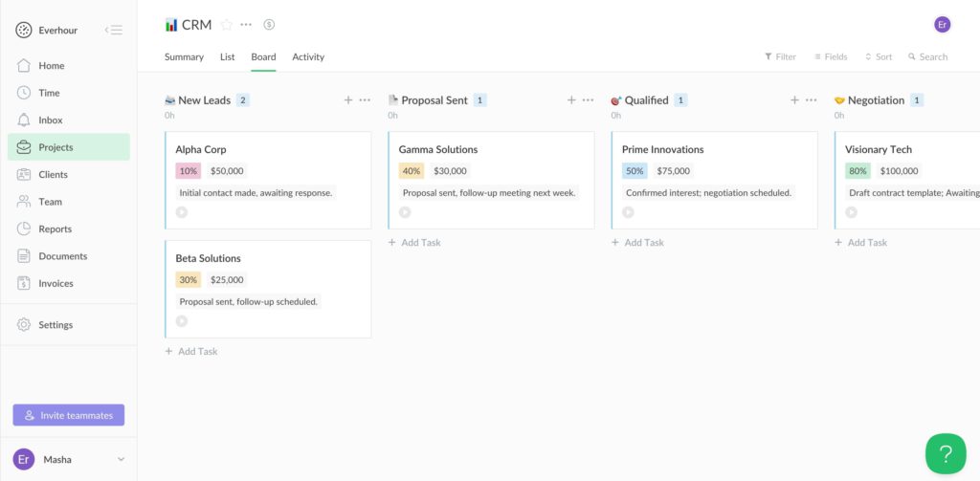Expand the Masha account menu chevron
The width and height of the screenshot is (980, 481).
[122, 459]
